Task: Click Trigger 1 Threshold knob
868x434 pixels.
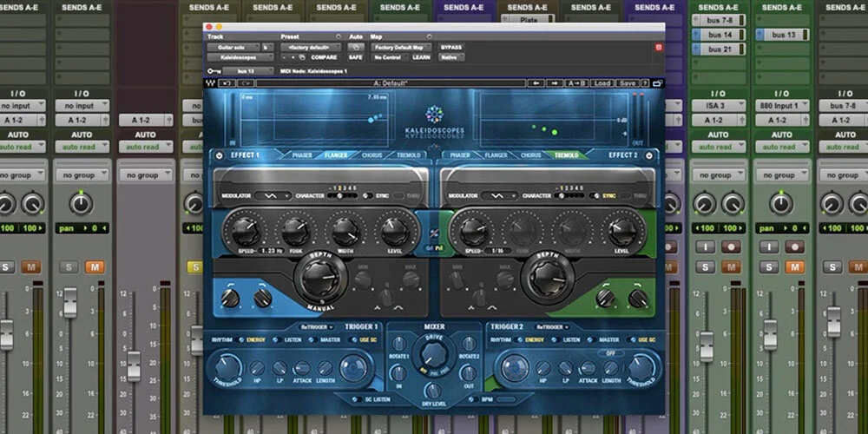Action: click(228, 368)
